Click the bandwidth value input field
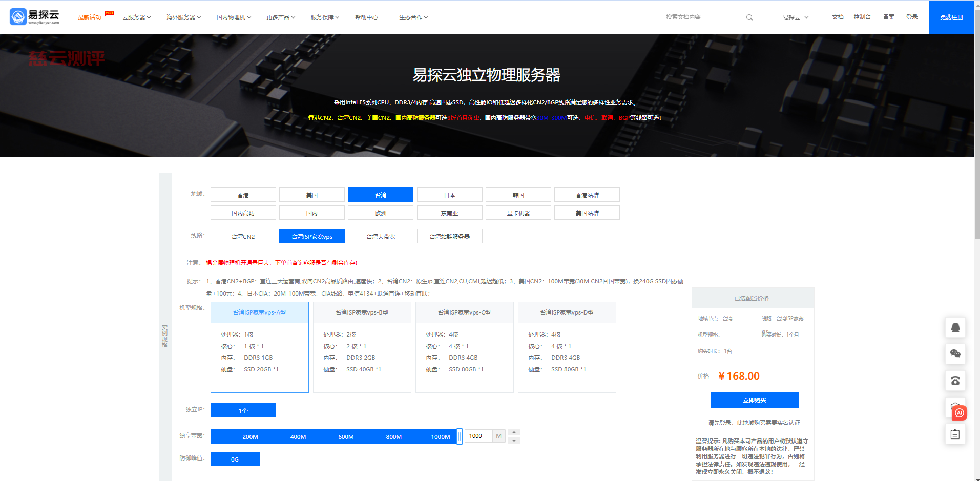 coord(478,436)
